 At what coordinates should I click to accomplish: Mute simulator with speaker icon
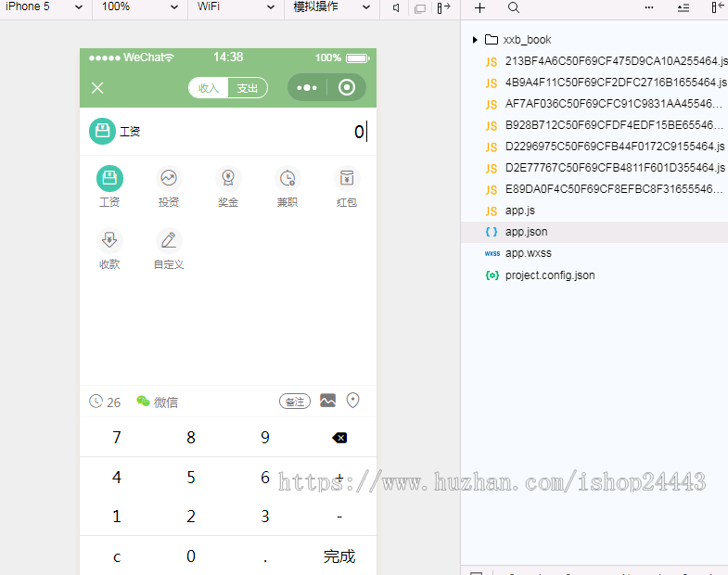396,8
